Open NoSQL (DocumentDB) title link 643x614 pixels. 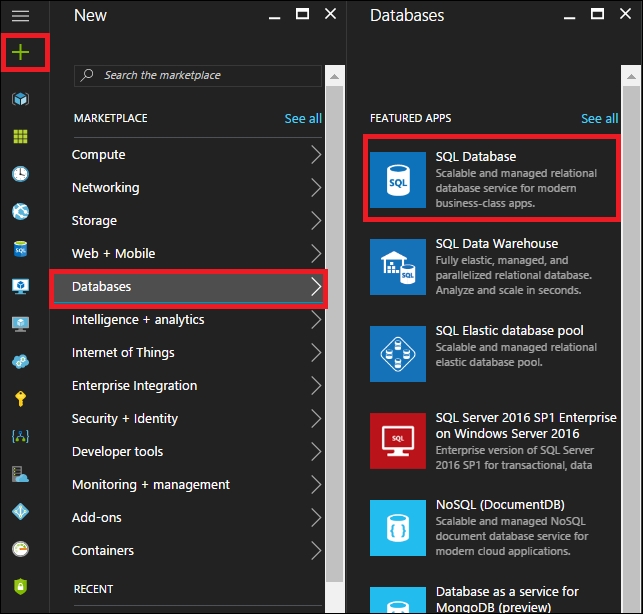tap(500, 504)
